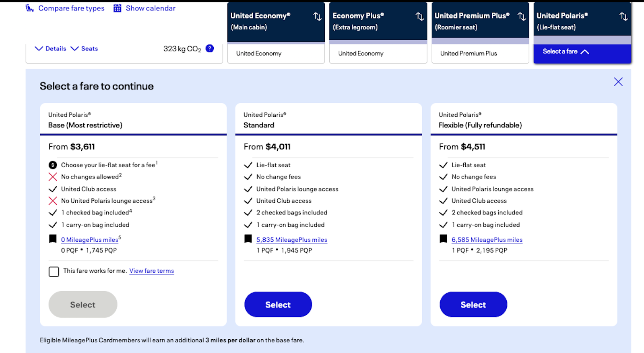The height and width of the screenshot is (353, 644).
Task: Check 'This fare works for me' checkbox
Action: tap(54, 272)
